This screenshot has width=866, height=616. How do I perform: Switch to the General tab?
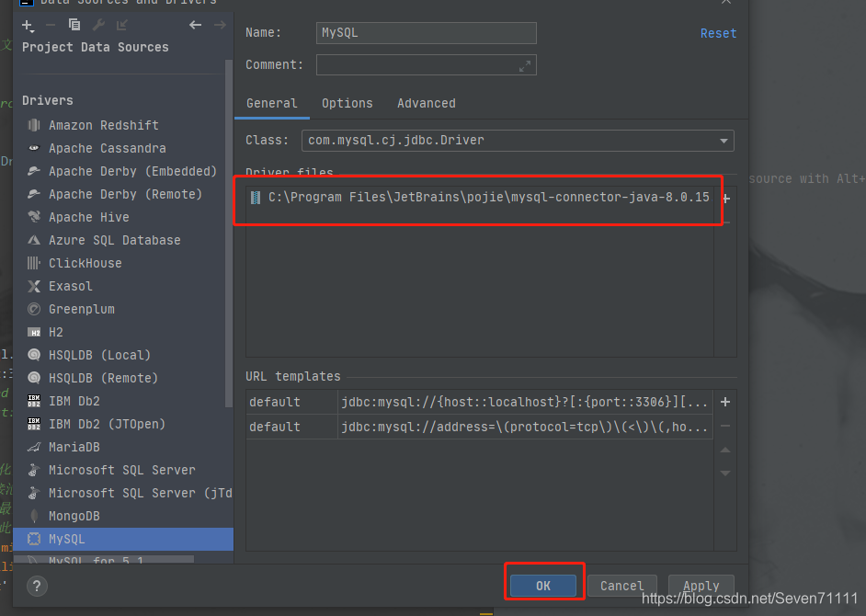(272, 103)
